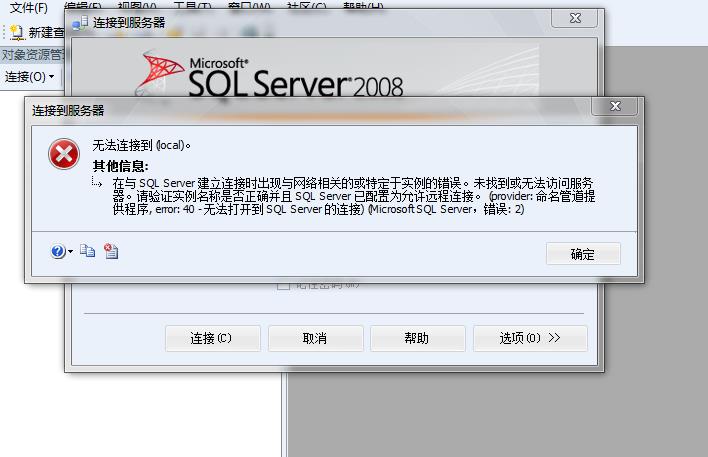Click the 确定 button in error dialog
The height and width of the screenshot is (457, 708).
(583, 254)
